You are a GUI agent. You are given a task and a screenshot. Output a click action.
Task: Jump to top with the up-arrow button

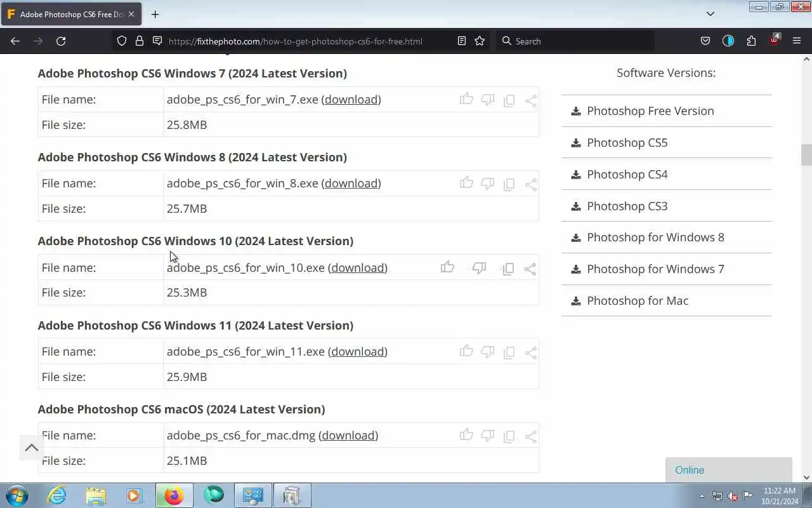32,448
